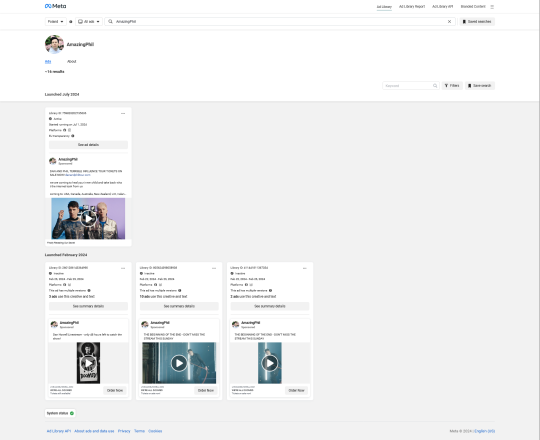Viewport: 540px width, 440px height.
Task: Open the Cookies footer link
Action: (x=155, y=431)
